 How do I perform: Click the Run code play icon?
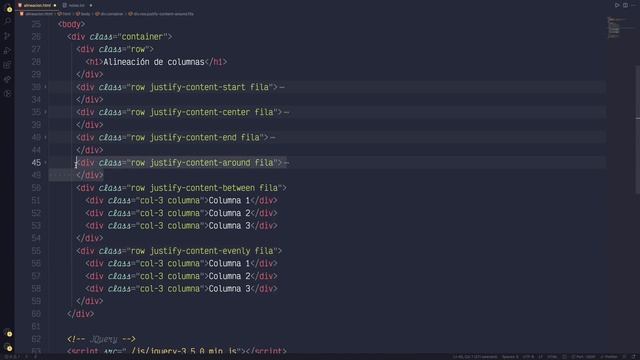tap(617, 5)
